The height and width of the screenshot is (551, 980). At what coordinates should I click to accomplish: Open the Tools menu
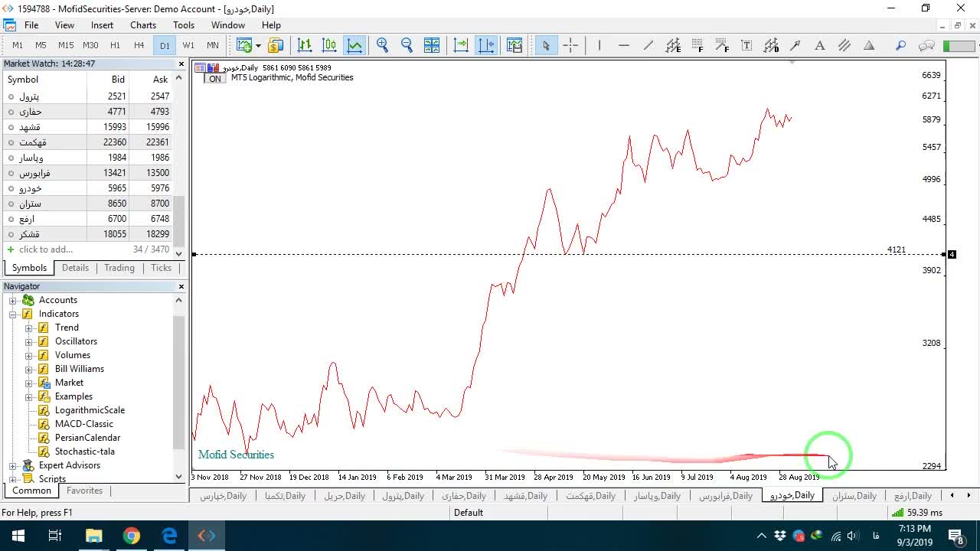click(x=184, y=25)
